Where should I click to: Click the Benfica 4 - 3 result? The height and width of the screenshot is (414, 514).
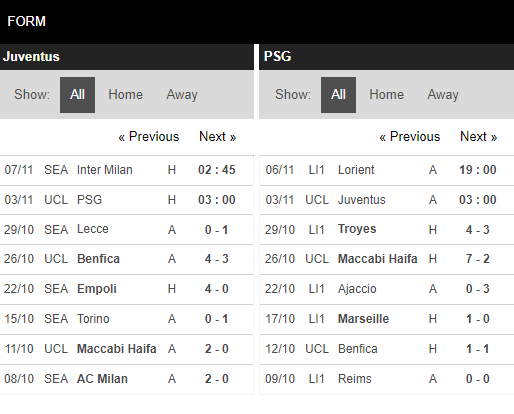(x=217, y=259)
